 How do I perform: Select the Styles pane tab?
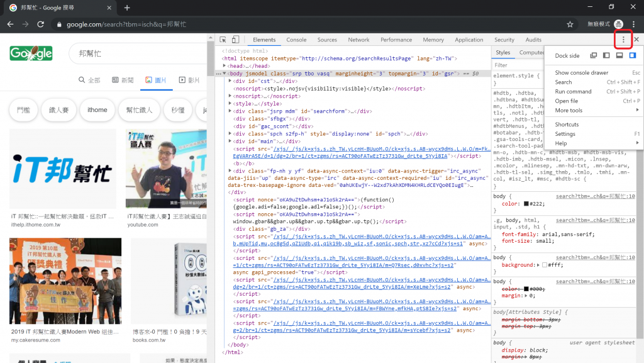502,53
